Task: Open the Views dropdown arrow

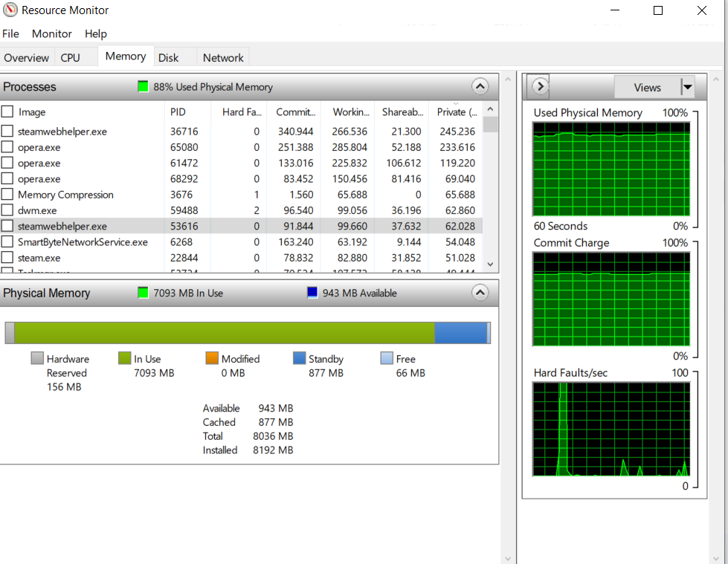Action: click(688, 87)
